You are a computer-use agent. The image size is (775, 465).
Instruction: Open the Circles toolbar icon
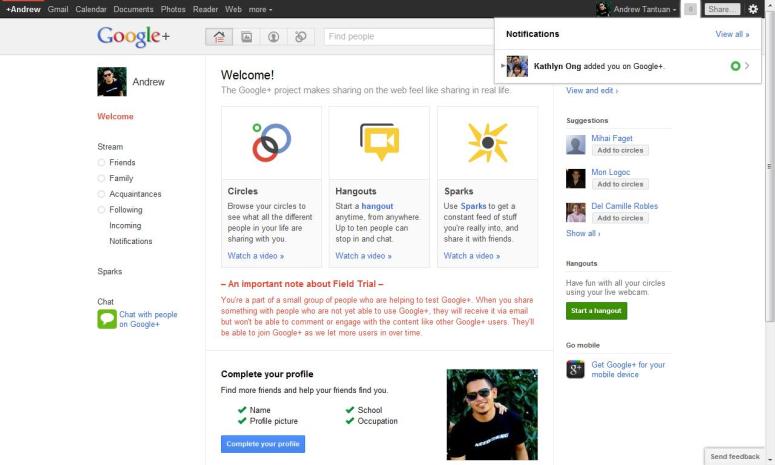tap(301, 37)
